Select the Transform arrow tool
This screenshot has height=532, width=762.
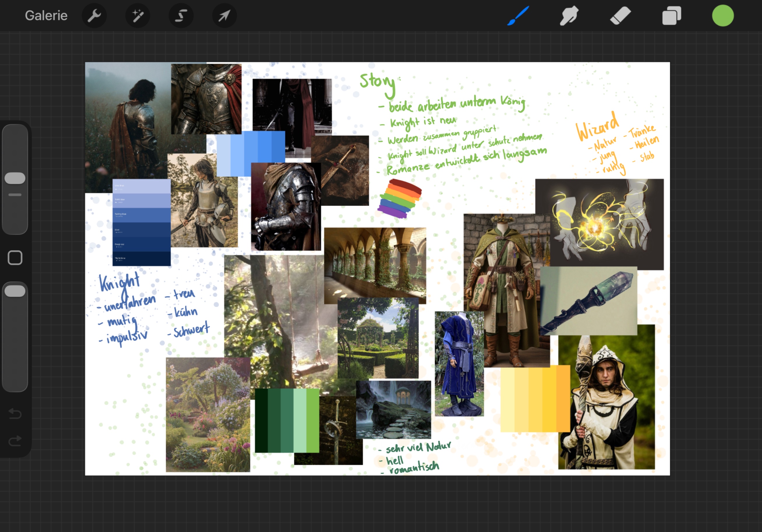coord(224,16)
